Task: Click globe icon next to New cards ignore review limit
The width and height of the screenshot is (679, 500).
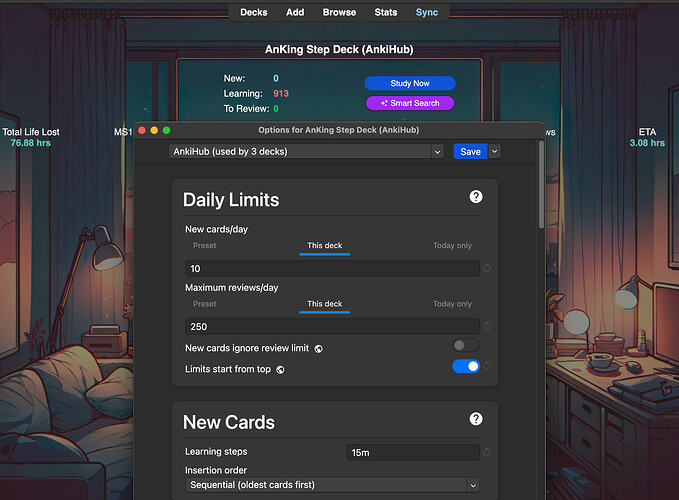Action: (x=318, y=348)
